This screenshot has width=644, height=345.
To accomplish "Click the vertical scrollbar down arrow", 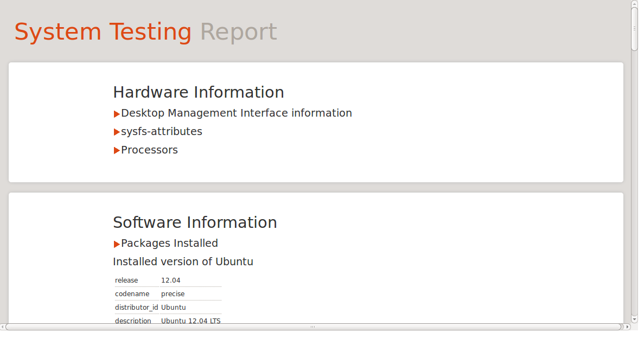I will 634,320.
